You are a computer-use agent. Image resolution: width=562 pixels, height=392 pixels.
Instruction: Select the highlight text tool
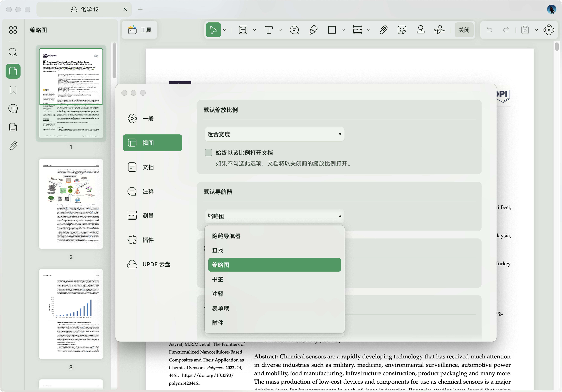pyautogui.click(x=243, y=30)
